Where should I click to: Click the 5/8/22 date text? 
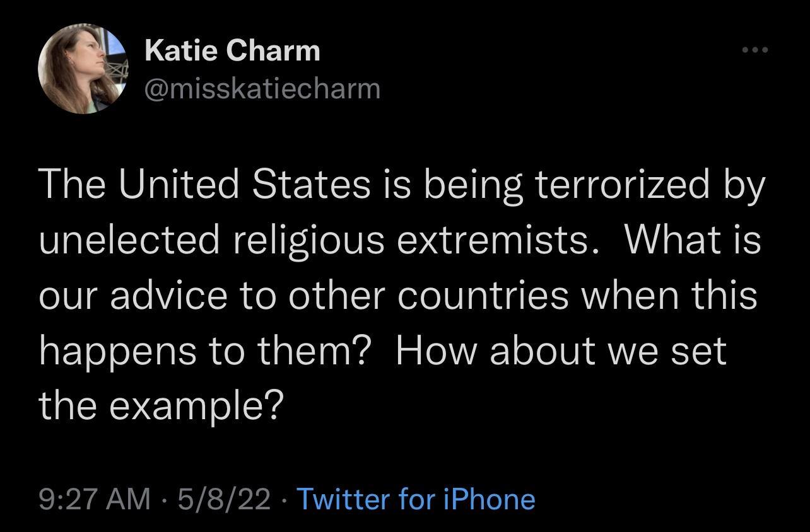(223, 499)
